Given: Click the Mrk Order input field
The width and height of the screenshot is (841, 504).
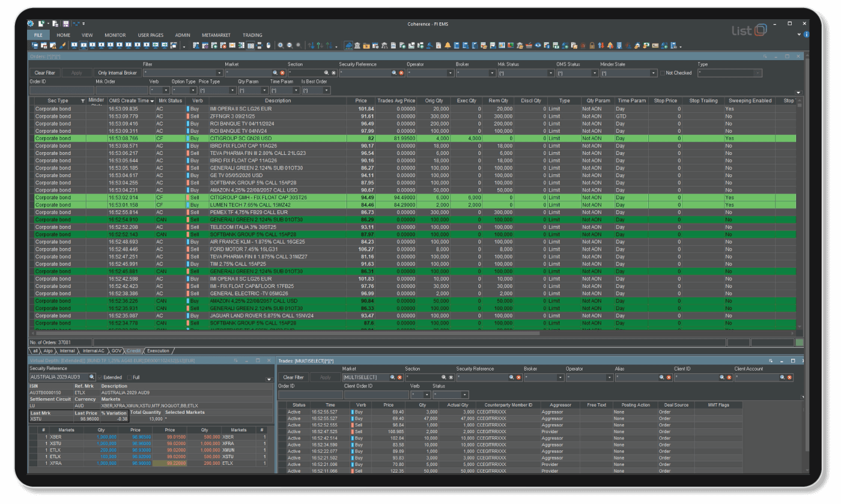Looking at the screenshot, I should pos(121,90).
